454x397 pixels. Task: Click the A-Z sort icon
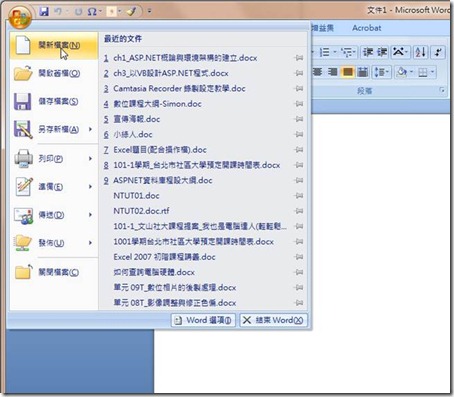[420, 52]
